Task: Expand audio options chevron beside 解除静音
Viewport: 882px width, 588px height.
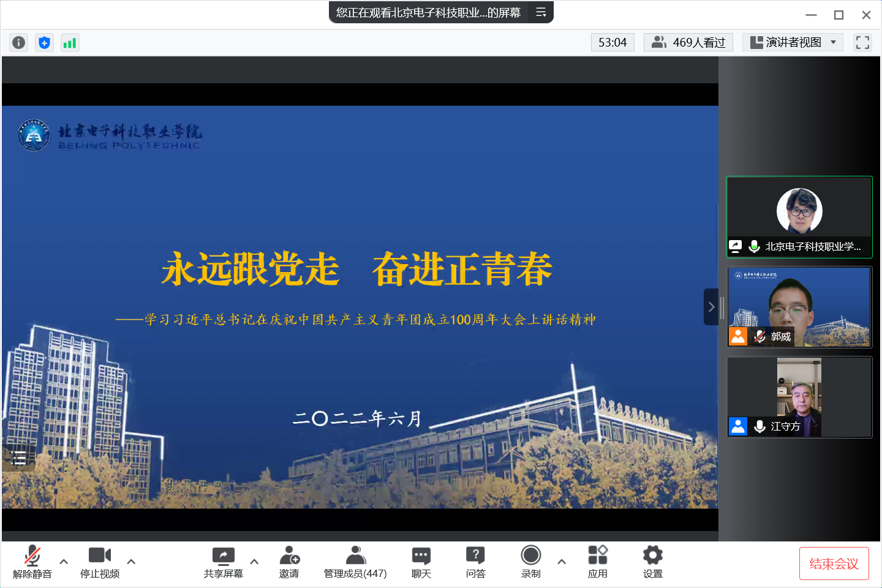Action: [63, 561]
